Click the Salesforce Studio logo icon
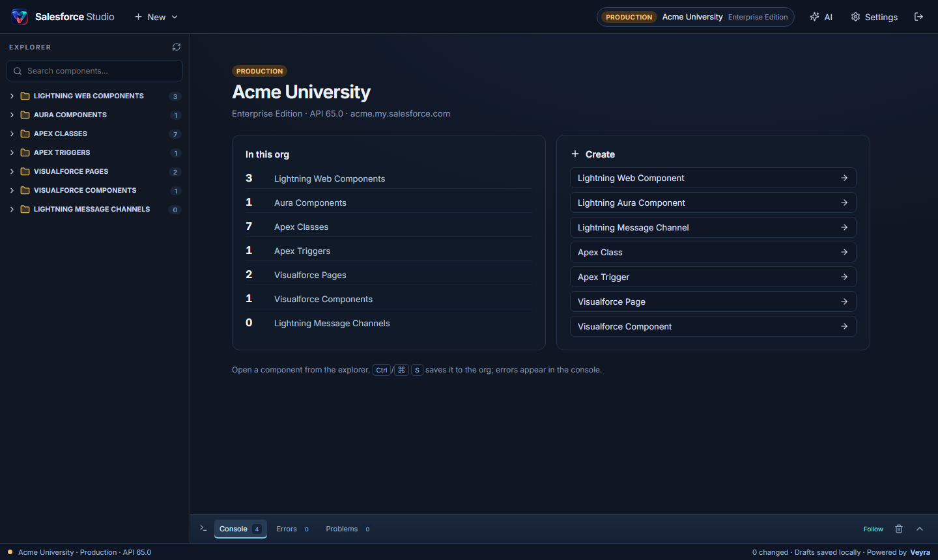The width and height of the screenshot is (938, 560). pyautogui.click(x=20, y=17)
